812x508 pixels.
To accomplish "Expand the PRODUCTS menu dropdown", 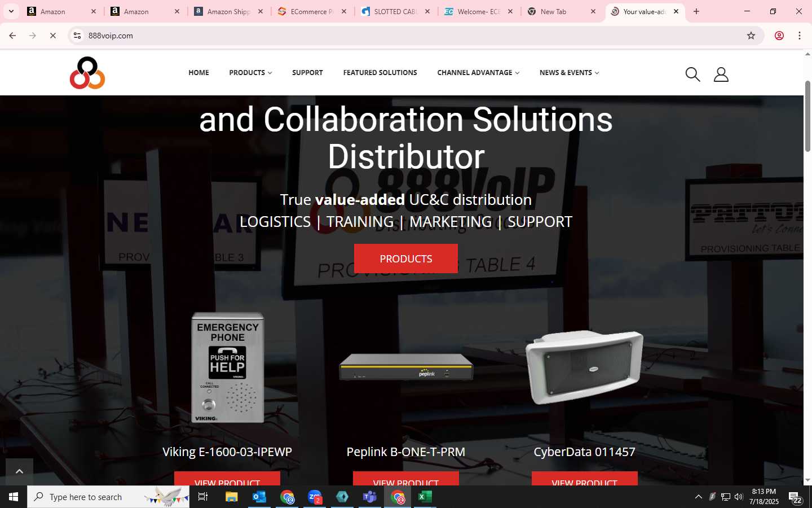I will tap(250, 73).
